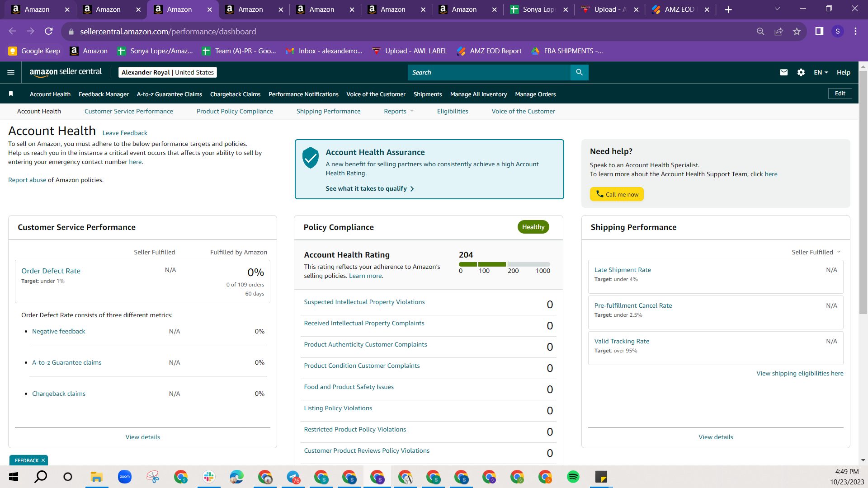Switch to the Sonya Lopez browser tab
Screen dimensions: 868x488
tap(538, 9)
